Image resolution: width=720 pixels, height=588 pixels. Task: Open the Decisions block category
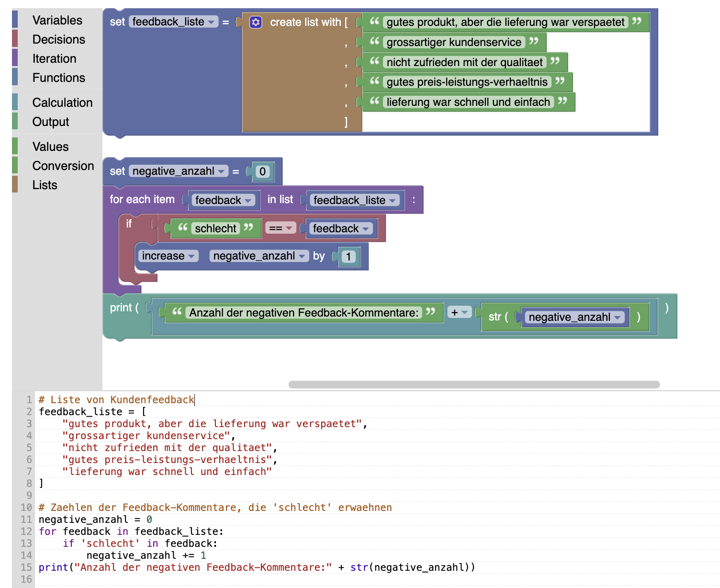tap(58, 39)
